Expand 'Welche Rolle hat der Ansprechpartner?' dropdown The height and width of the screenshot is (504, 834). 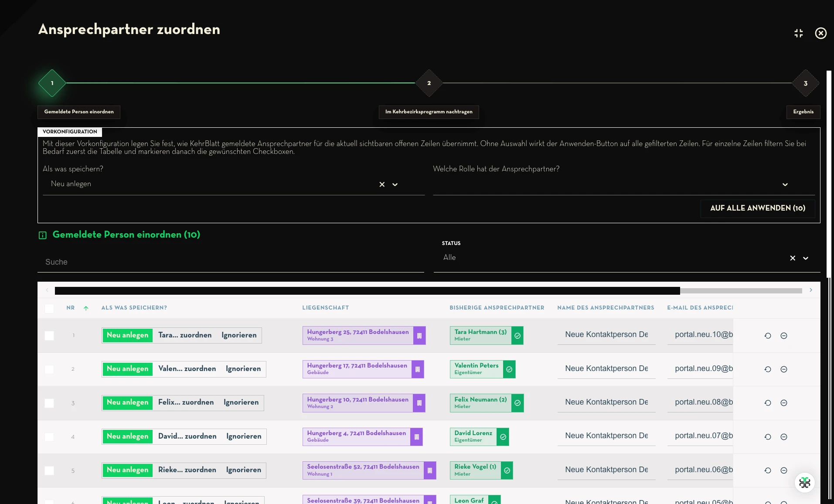pyautogui.click(x=785, y=184)
